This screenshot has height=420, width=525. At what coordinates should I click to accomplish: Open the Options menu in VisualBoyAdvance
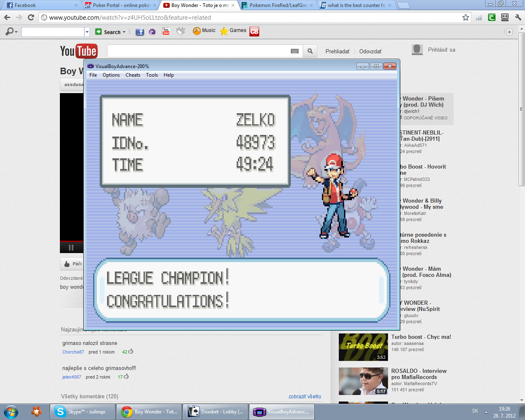[x=111, y=75]
